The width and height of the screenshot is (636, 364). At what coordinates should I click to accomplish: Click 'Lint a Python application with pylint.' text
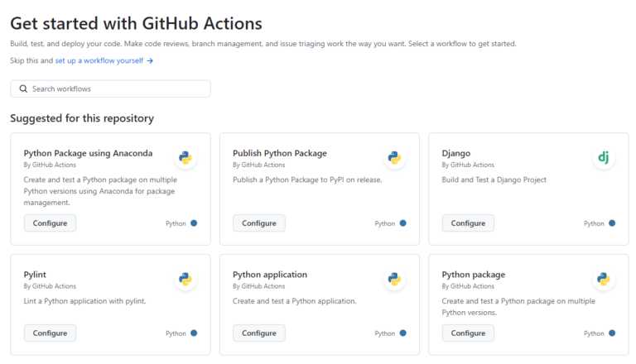pos(84,301)
